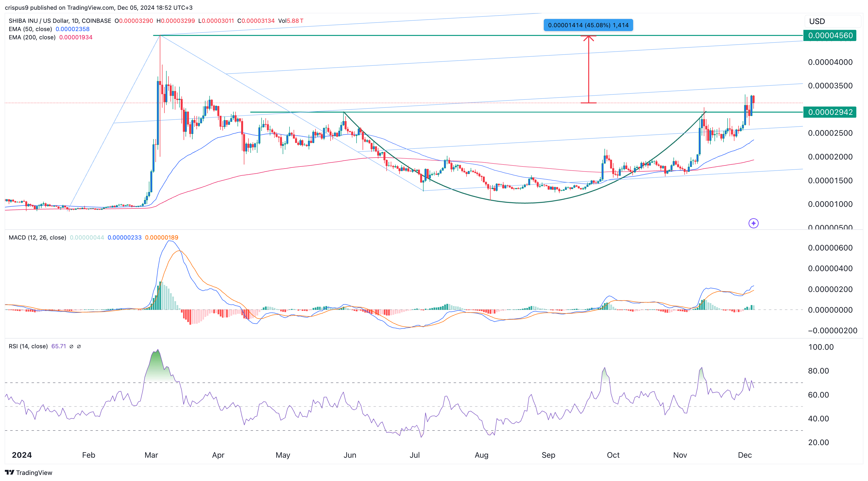Click the EMA 50 value 0.00002358

pyautogui.click(x=72, y=29)
